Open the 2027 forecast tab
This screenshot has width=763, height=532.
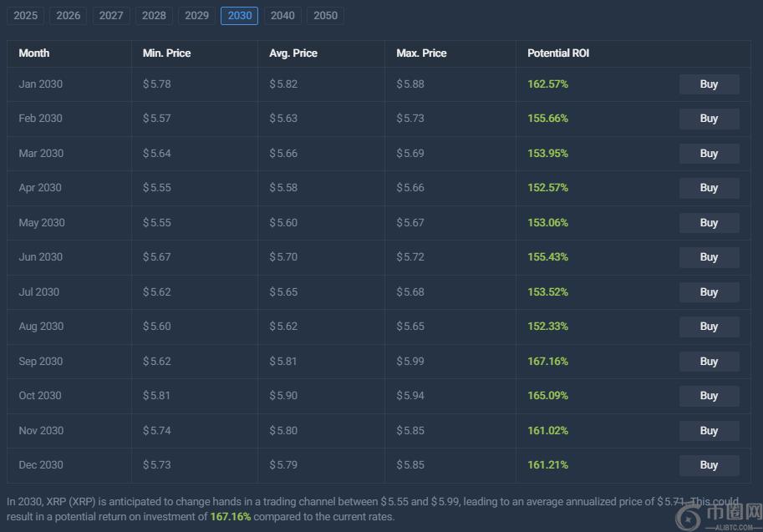pyautogui.click(x=111, y=16)
